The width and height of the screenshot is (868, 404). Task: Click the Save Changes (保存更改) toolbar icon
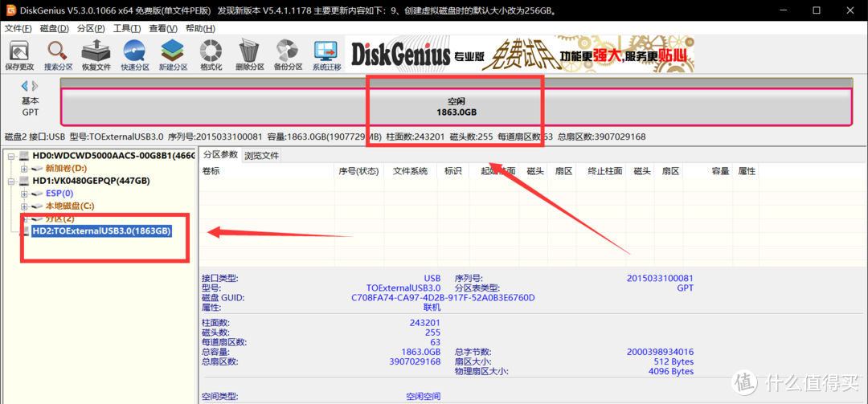pos(19,55)
